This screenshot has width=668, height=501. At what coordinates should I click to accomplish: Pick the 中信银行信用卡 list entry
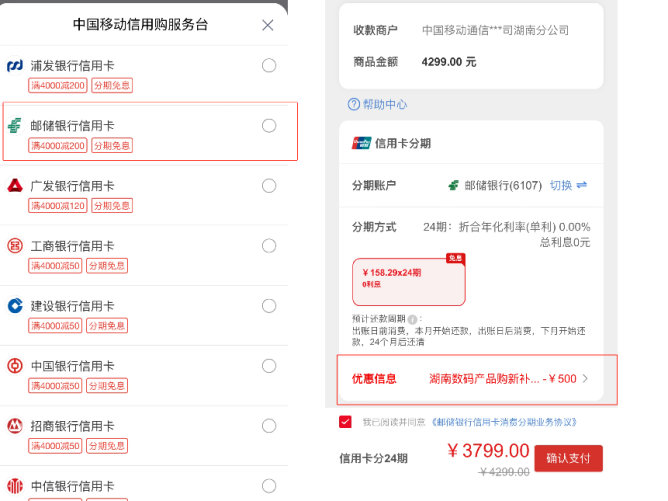[x=144, y=484]
